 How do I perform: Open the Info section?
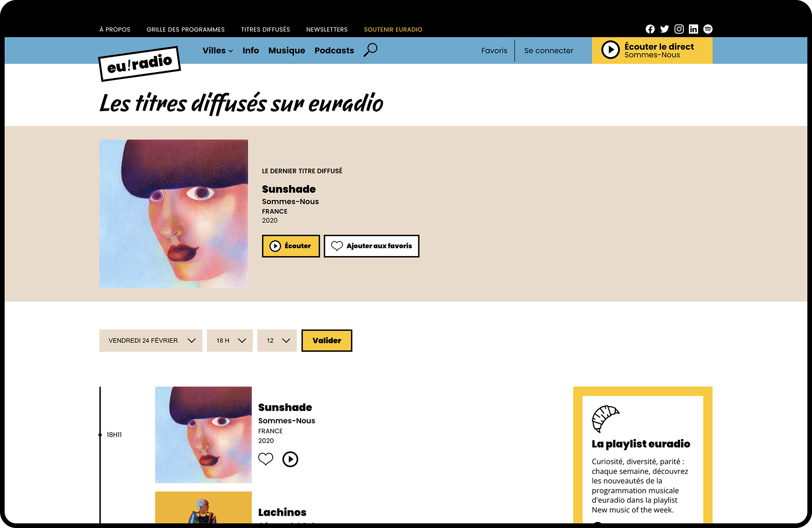[x=250, y=51]
